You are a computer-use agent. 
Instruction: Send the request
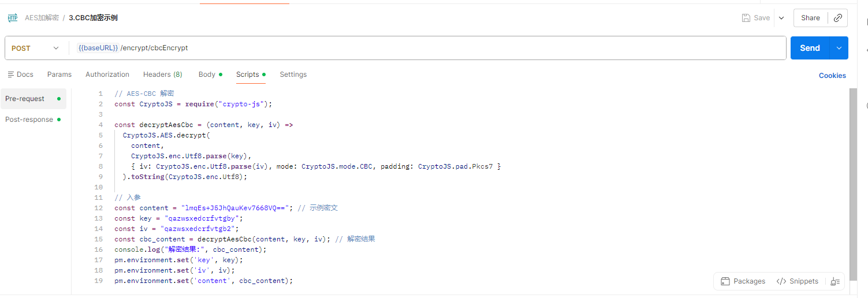810,48
